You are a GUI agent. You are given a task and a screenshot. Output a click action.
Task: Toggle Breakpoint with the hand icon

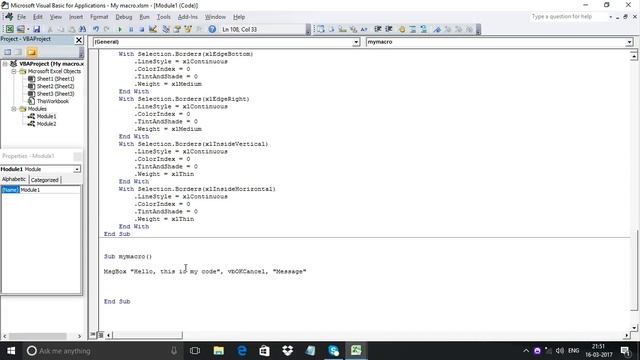click(402, 29)
